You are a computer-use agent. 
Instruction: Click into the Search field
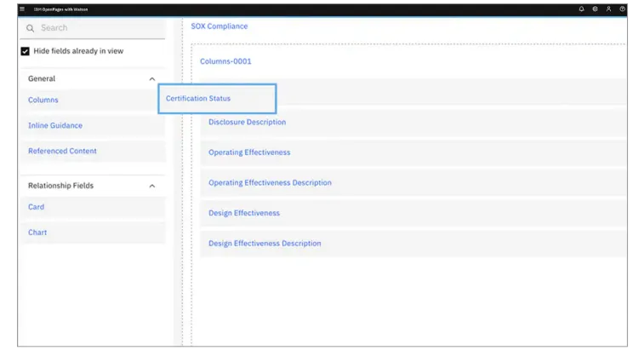click(93, 28)
